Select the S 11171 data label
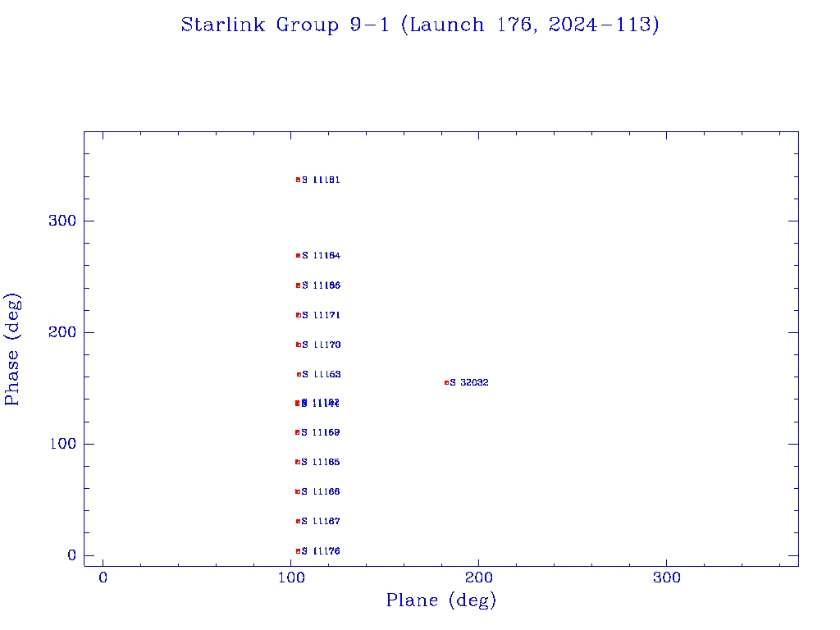The height and width of the screenshot is (630, 840). tap(321, 315)
